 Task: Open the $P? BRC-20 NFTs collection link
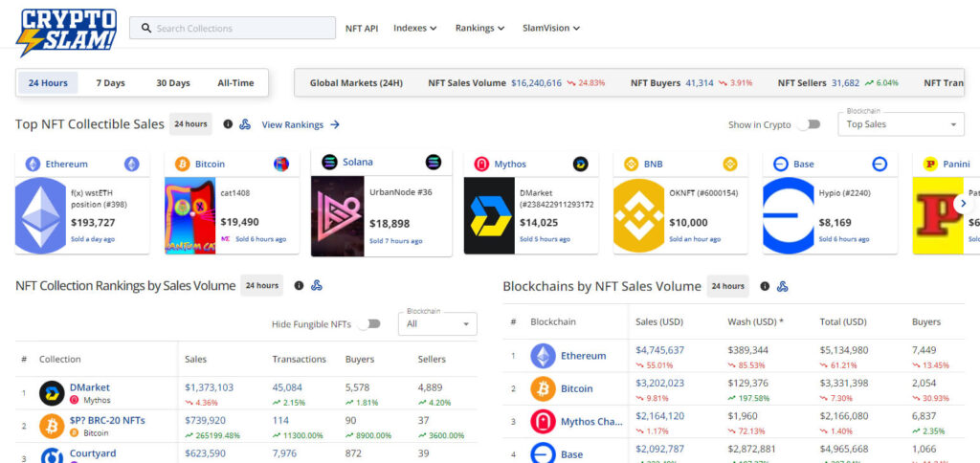[x=107, y=421]
